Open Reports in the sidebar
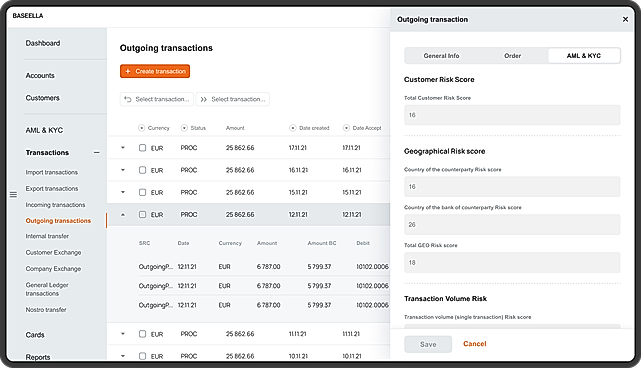This screenshot has height=368, width=641. point(38,357)
